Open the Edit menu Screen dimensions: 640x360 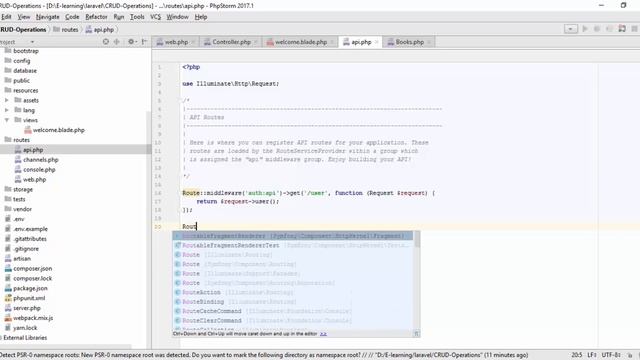point(6,17)
